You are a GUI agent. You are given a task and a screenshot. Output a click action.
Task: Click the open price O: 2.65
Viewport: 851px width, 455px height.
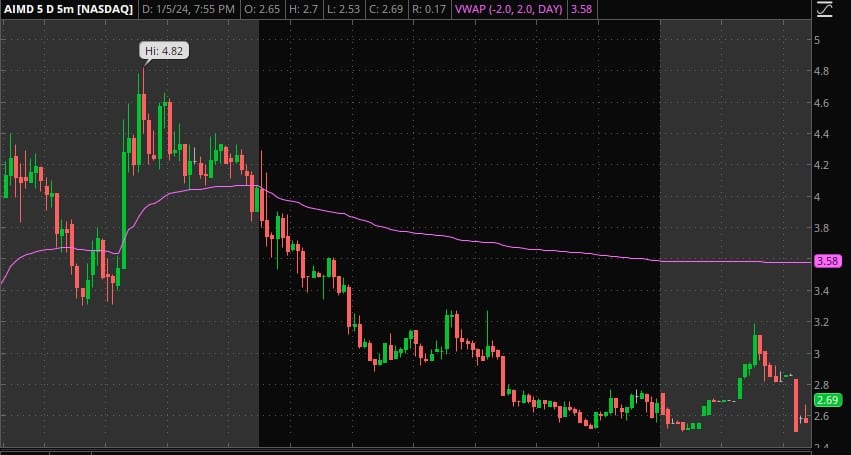[x=262, y=9]
